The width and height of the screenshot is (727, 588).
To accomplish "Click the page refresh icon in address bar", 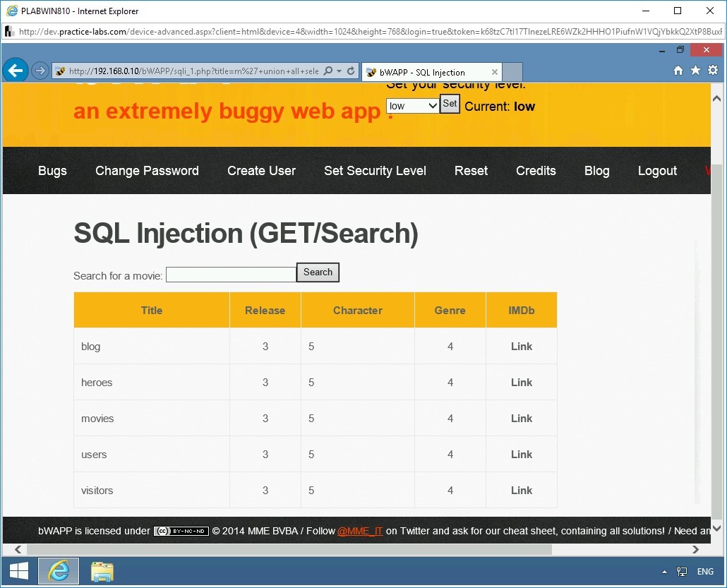I will pyautogui.click(x=351, y=71).
